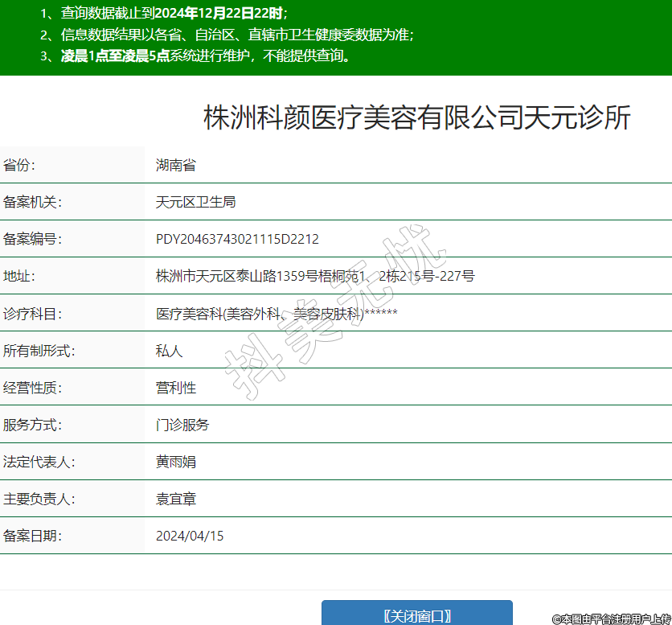This screenshot has width=672, height=625.
Task: Select the record number PDY20463743021115D2212
Action: pos(237,240)
